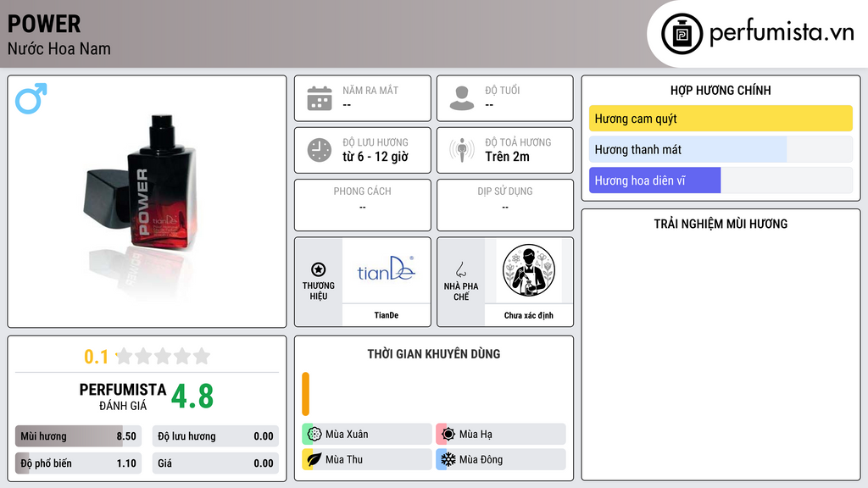The height and width of the screenshot is (488, 868).
Task: Select the Mùa Đông season button
Action: pyautogui.click(x=501, y=459)
